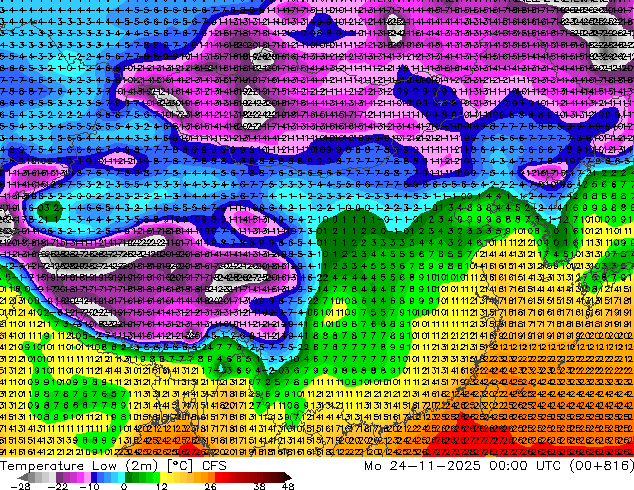Screen dimensions: 634x490
Task: Click the '-28' legend label
Action: (20, 486)
